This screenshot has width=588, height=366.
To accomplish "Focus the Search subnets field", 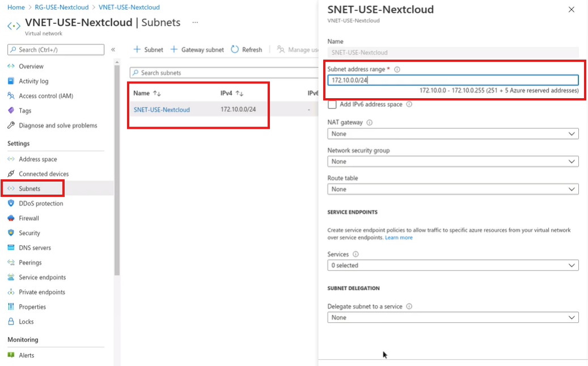I will [x=224, y=73].
